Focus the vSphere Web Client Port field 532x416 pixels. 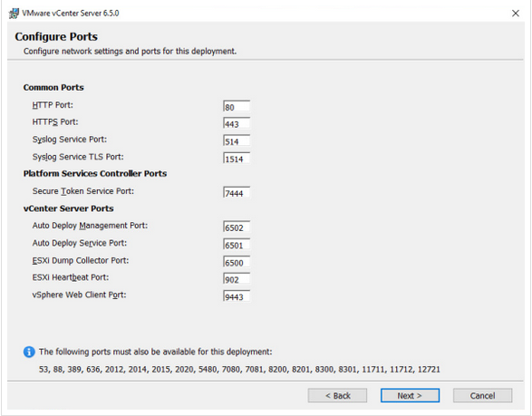pos(237,296)
